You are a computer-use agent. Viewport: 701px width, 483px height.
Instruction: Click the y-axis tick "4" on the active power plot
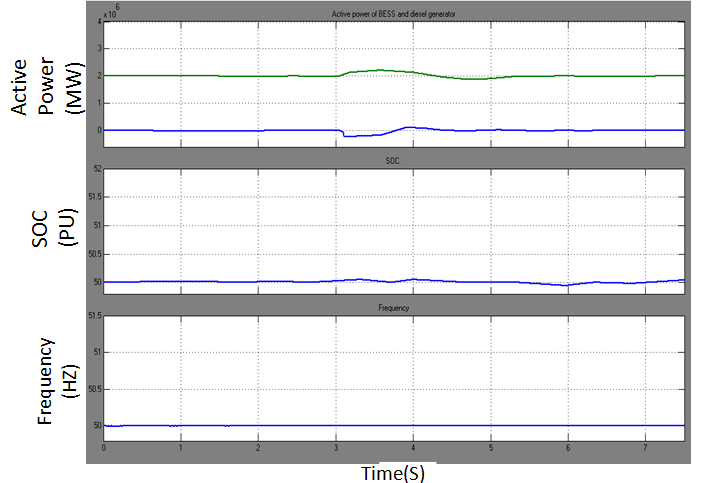click(100, 21)
